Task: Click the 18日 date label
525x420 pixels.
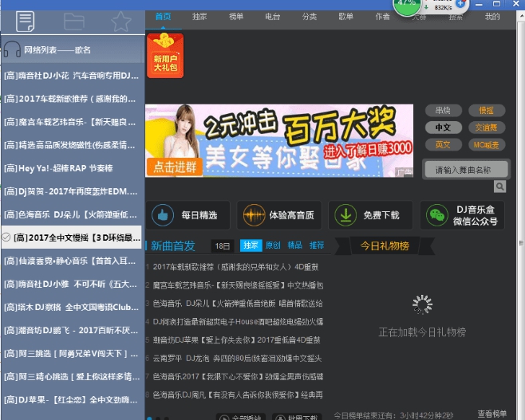Action: pyautogui.click(x=223, y=246)
